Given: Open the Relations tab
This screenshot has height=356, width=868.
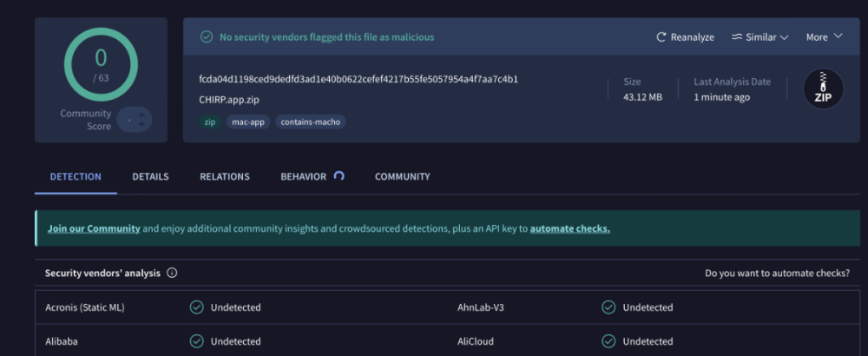Looking at the screenshot, I should [x=224, y=176].
